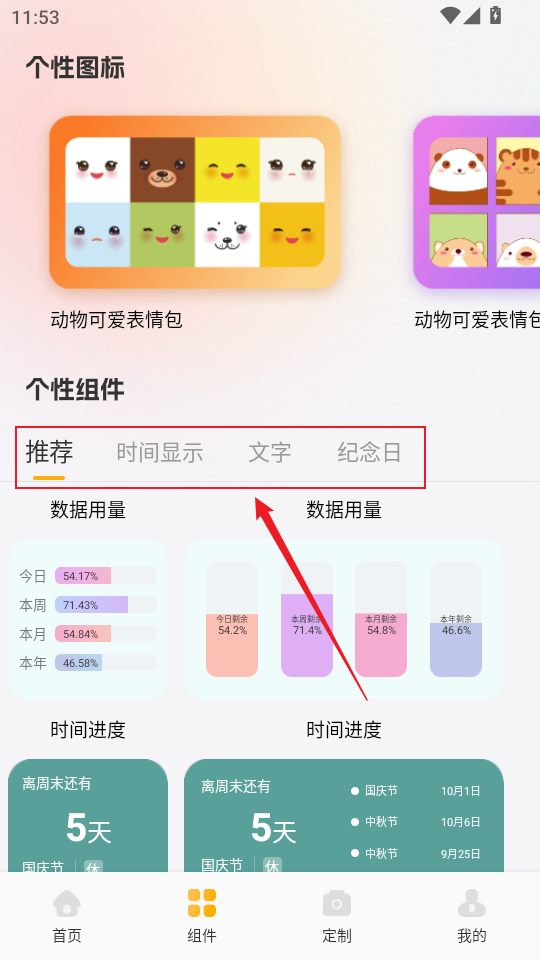This screenshot has width=540, height=960.
Task: Tap the white seal face emoji
Action: pyautogui.click(x=227, y=235)
